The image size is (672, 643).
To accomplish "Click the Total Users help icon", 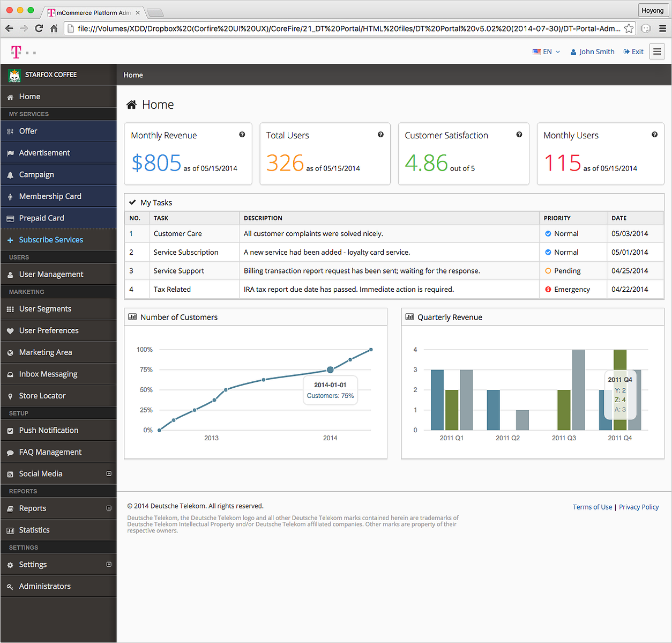I will pyautogui.click(x=380, y=135).
